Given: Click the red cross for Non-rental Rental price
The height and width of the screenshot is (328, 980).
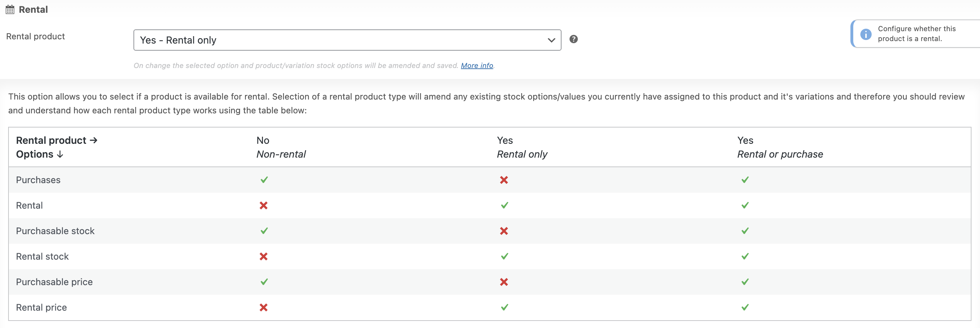Looking at the screenshot, I should pos(264,307).
